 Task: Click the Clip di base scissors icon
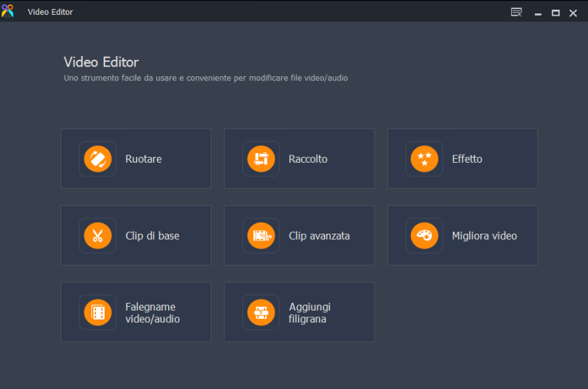point(97,236)
